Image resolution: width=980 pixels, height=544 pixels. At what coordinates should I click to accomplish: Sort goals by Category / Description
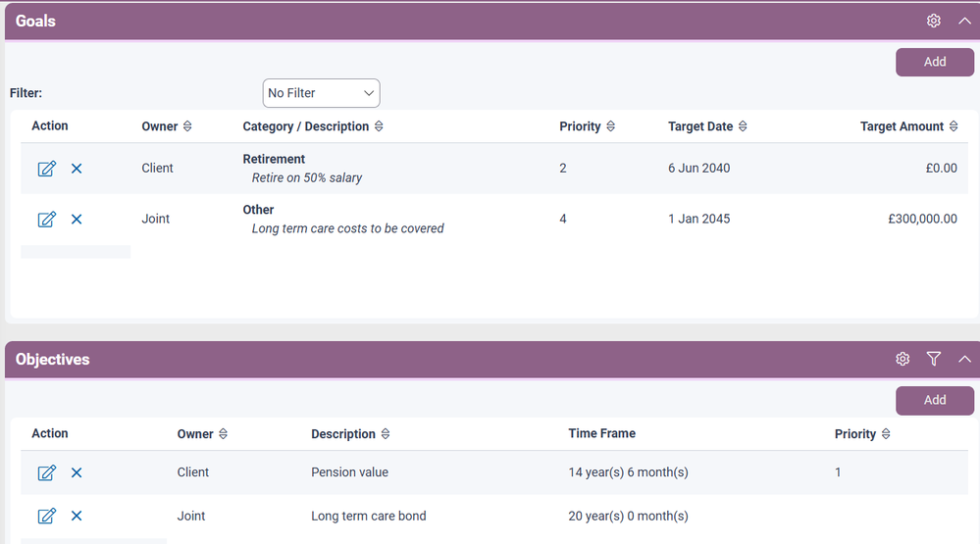click(x=379, y=126)
